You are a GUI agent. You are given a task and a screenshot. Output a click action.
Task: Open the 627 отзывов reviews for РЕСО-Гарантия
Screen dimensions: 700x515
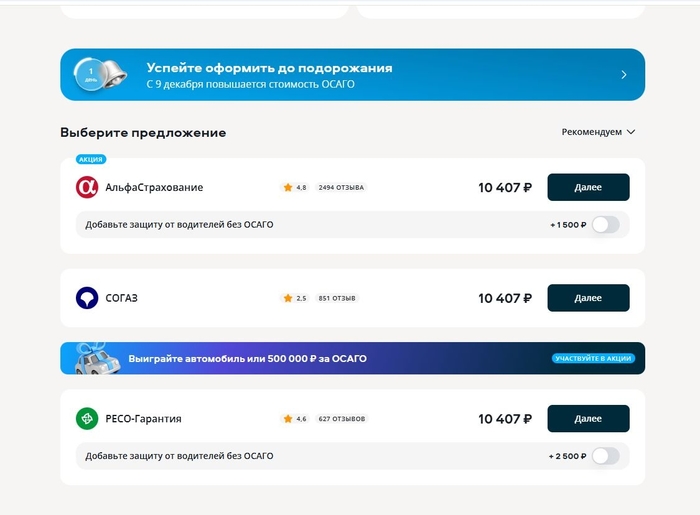point(342,419)
